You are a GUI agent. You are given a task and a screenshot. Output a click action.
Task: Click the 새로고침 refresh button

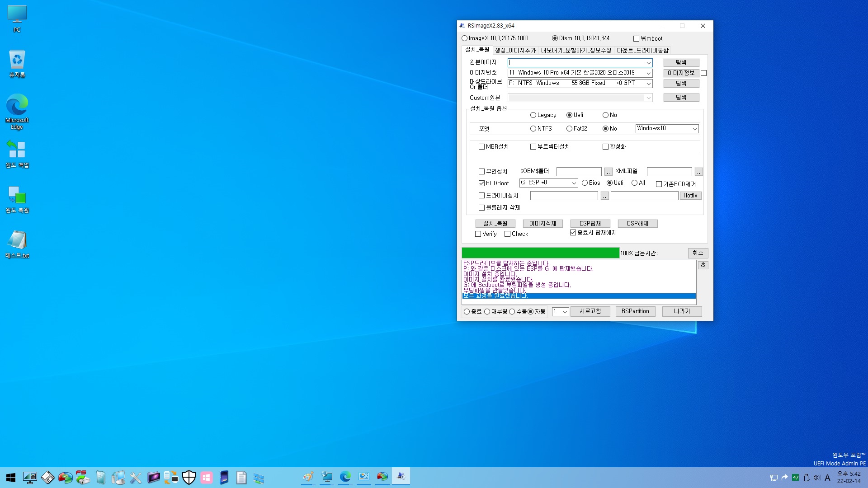coord(590,311)
